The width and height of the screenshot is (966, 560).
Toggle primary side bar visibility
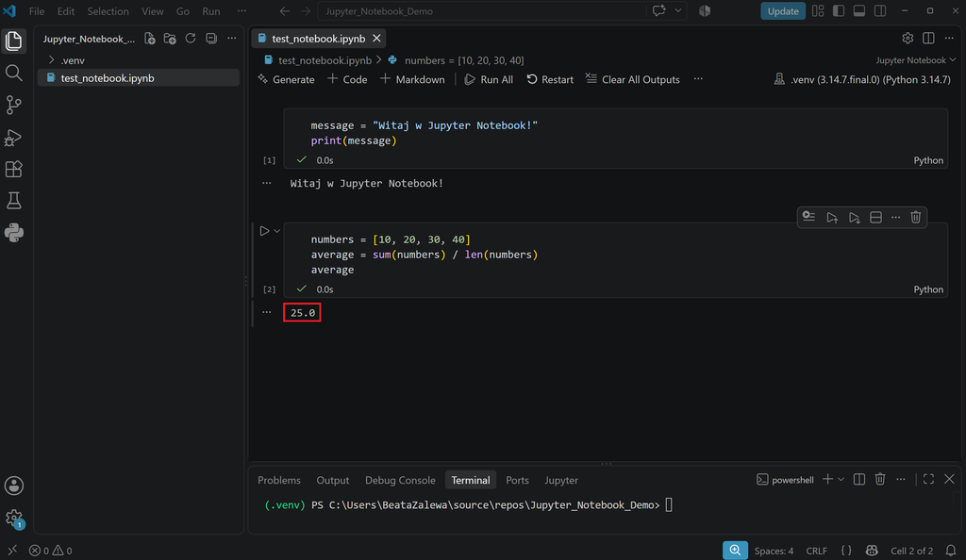pyautogui.click(x=839, y=11)
